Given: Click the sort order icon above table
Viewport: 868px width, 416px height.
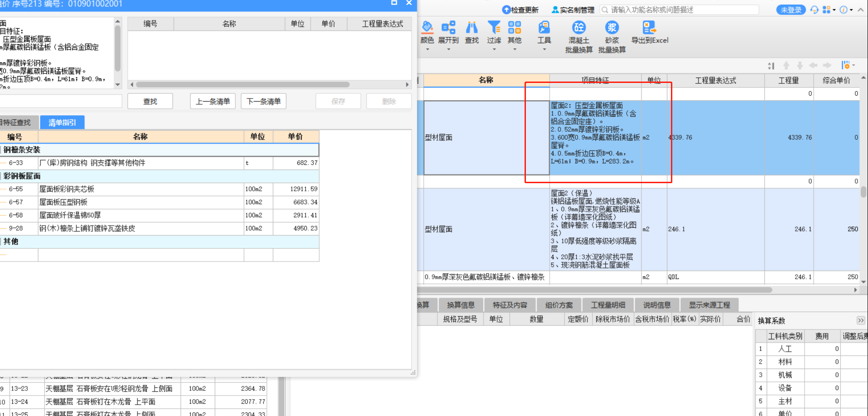Looking at the screenshot, I should [x=771, y=66].
